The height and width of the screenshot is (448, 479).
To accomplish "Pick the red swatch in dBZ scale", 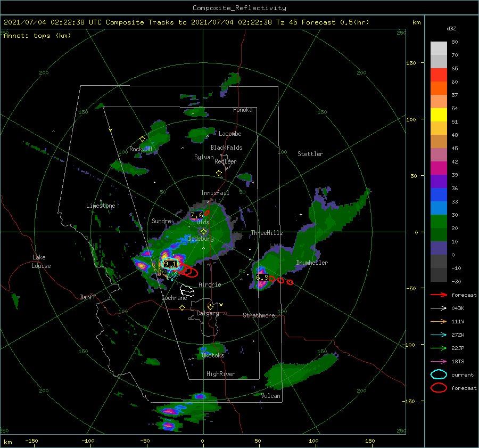I will point(439,75).
